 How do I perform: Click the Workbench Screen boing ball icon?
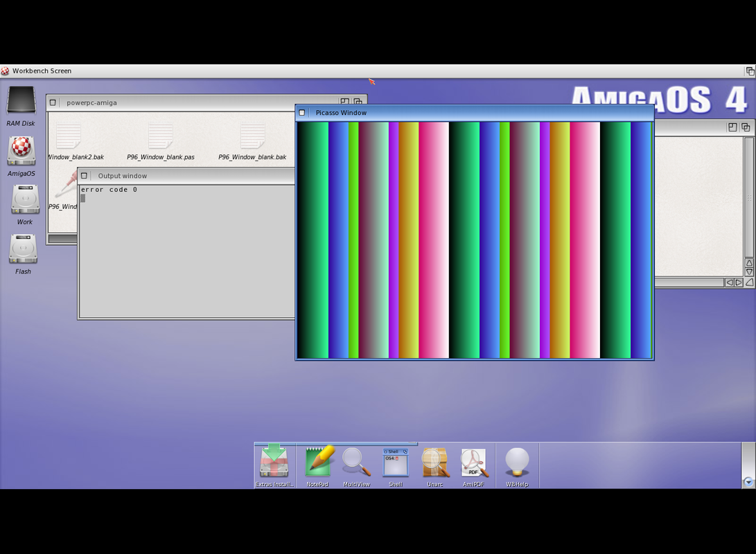tap(5, 71)
